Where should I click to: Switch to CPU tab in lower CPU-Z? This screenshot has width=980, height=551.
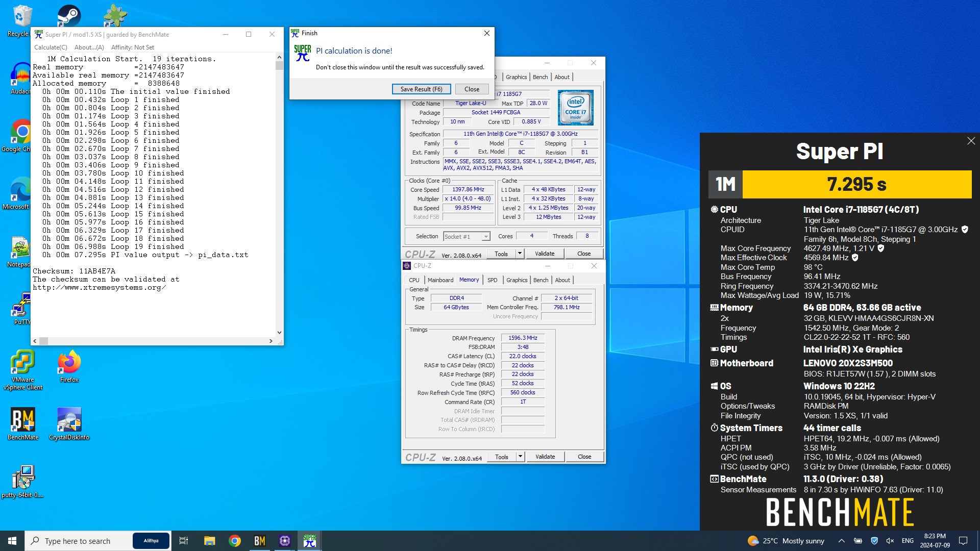(414, 280)
